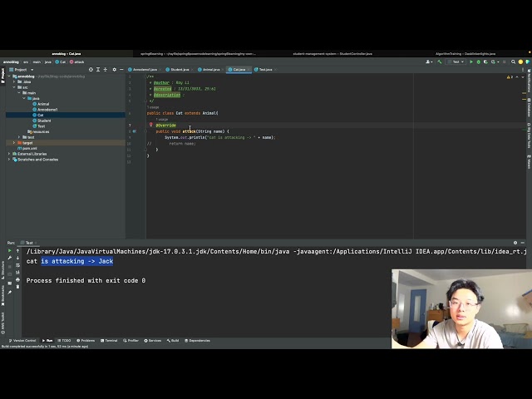Open the Profiler tool window
Screen dimensions: 532x399
(131, 340)
